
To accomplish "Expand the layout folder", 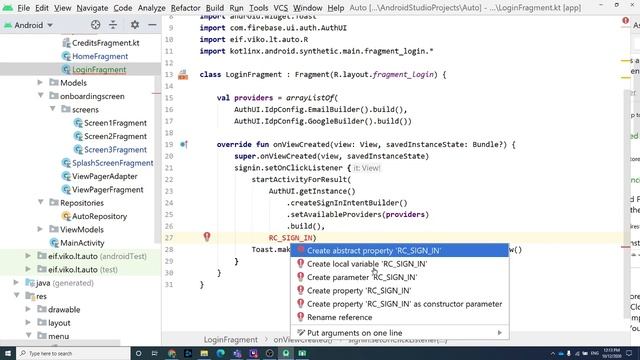I will pos(28,322).
